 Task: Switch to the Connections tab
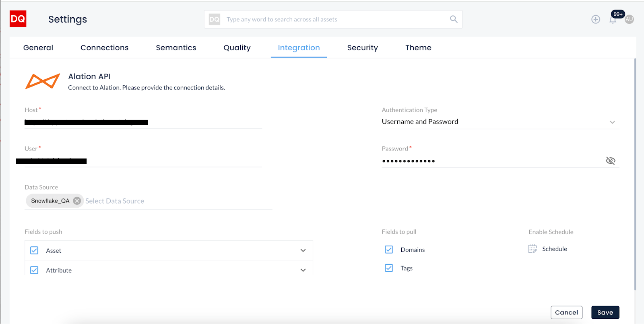click(105, 47)
